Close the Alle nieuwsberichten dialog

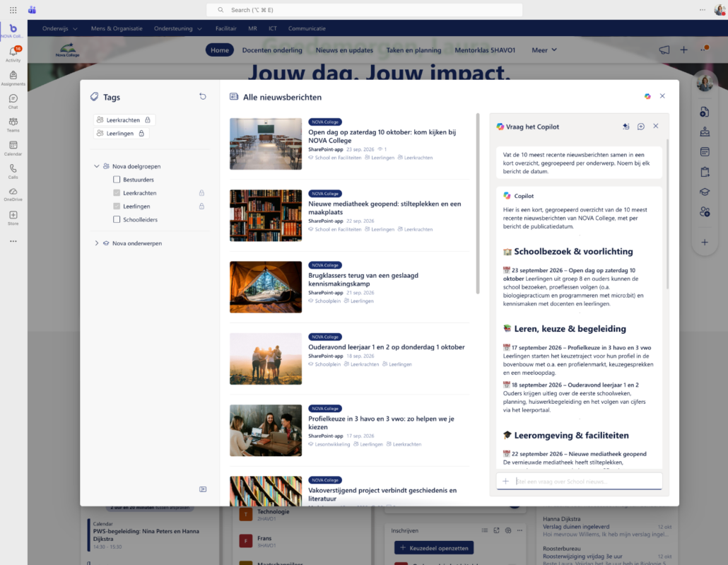coord(662,96)
